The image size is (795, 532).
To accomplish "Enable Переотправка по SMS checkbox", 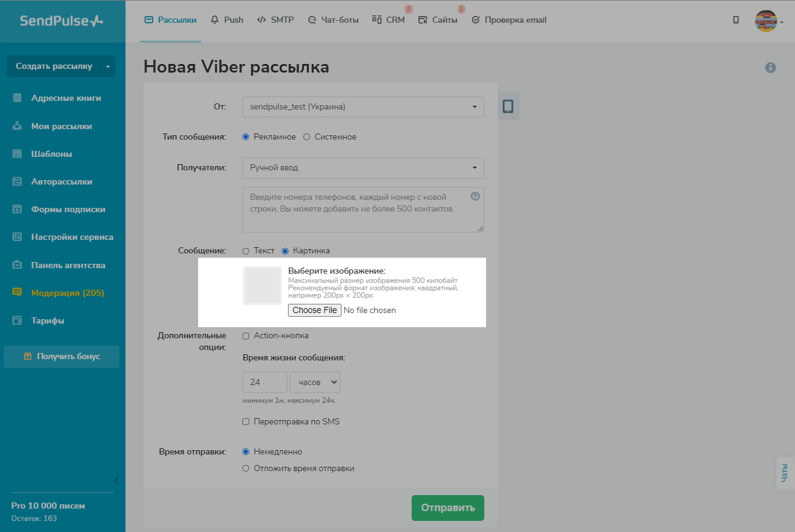I will (246, 422).
